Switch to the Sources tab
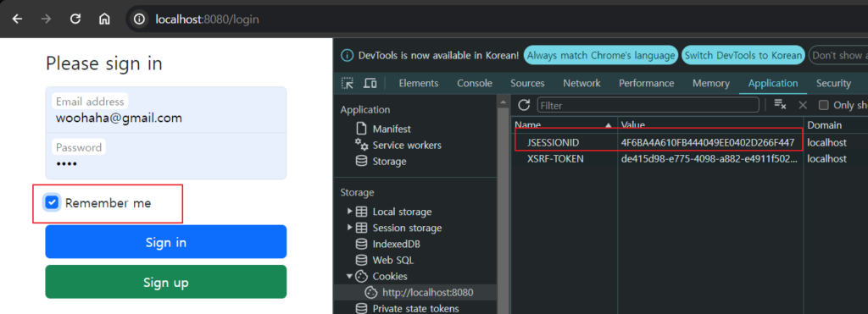Screen dimensions: 868x314 527,84
